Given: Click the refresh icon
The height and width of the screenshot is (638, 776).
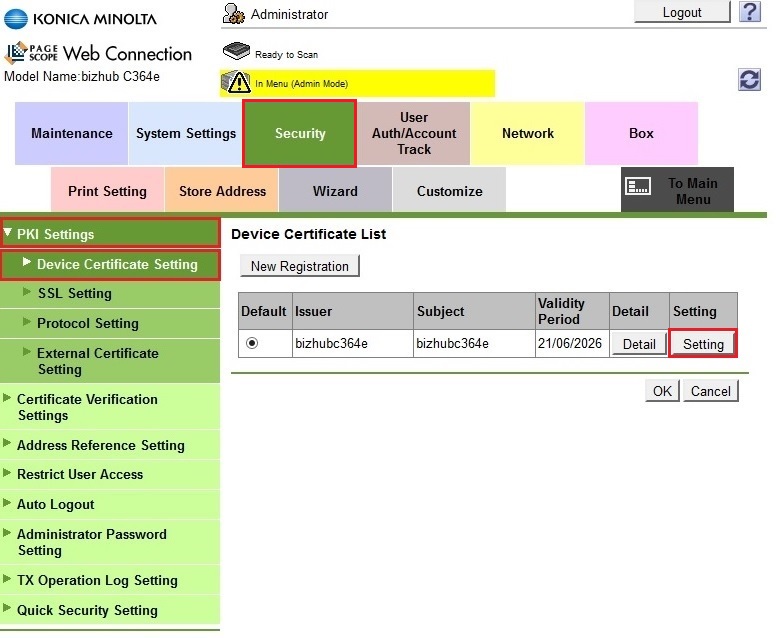Looking at the screenshot, I should pos(749,80).
